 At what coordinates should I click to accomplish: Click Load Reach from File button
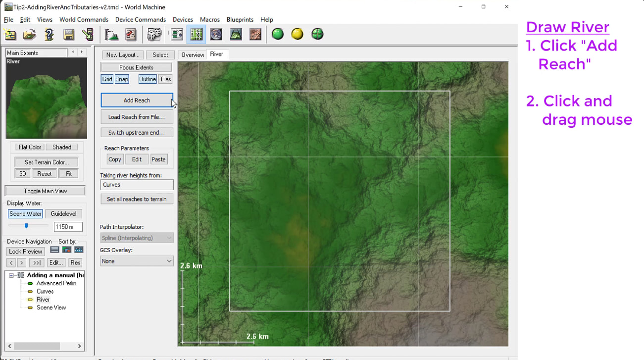[137, 117]
